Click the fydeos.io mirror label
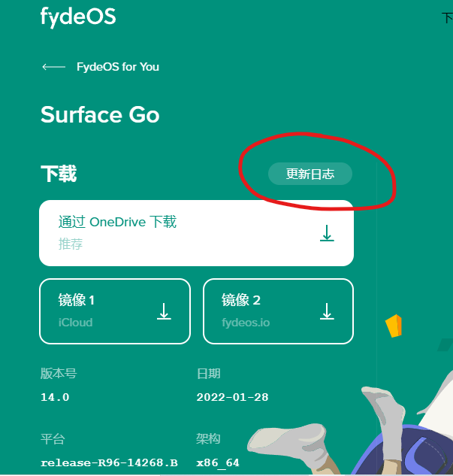Screen dimensions: 453x476 [x=246, y=323]
